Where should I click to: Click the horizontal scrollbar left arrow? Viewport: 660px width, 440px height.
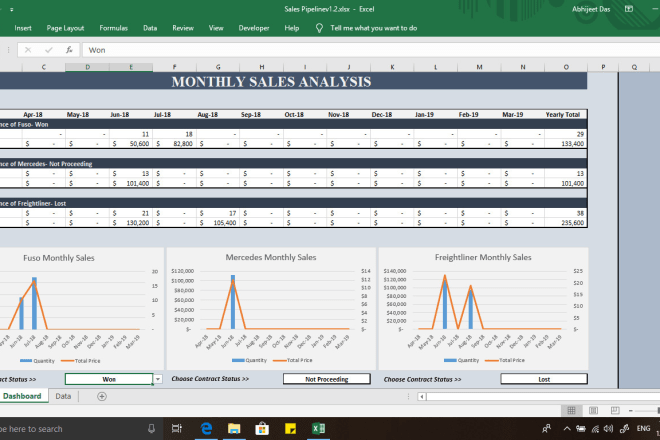pyautogui.click(x=422, y=397)
